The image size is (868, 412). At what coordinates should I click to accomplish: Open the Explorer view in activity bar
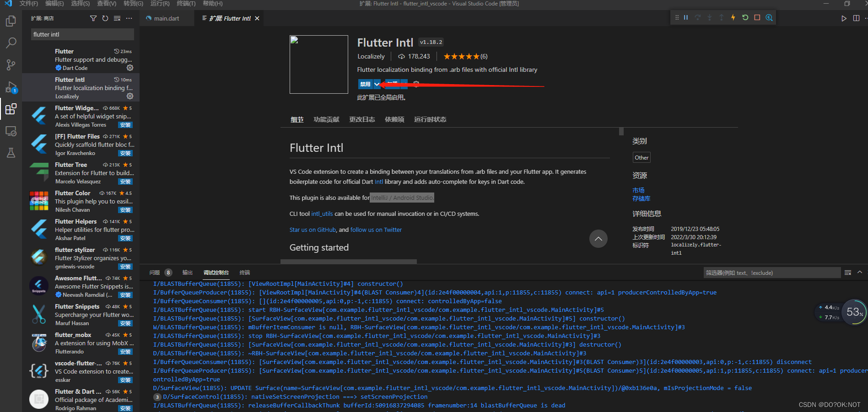pyautogui.click(x=11, y=21)
